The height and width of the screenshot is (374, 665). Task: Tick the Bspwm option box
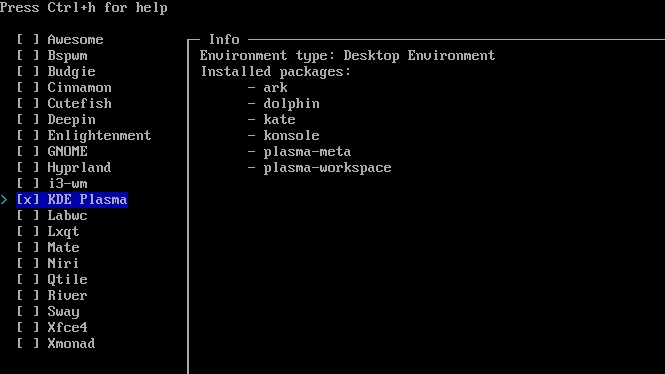(28, 56)
